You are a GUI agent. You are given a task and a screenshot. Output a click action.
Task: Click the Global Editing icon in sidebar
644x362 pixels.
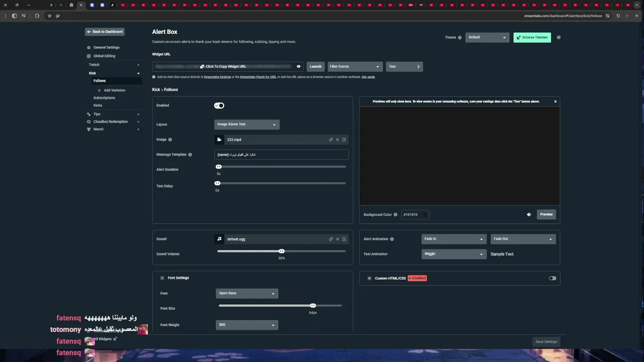[89, 56]
